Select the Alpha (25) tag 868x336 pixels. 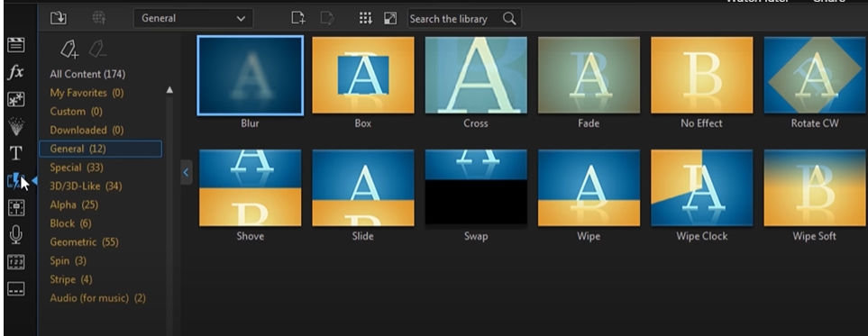(74, 204)
